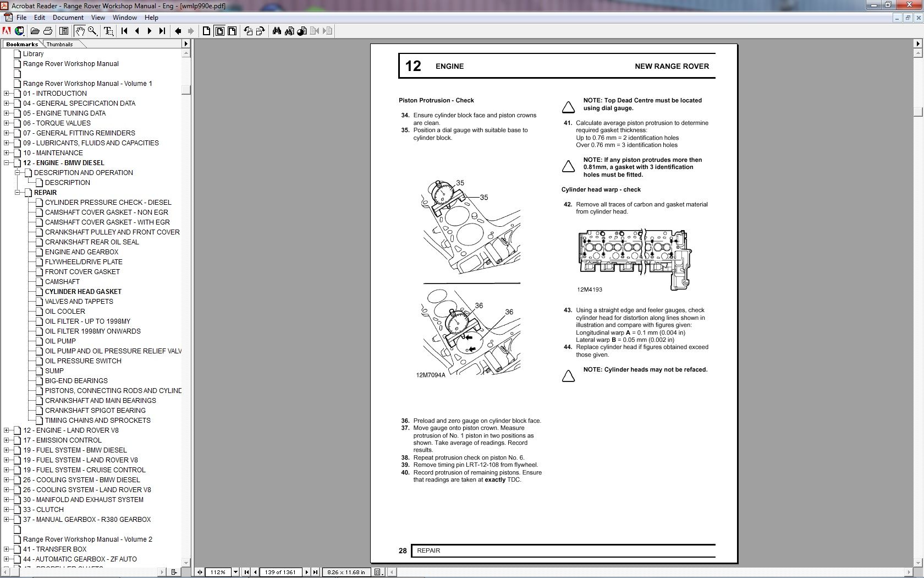Image resolution: width=924 pixels, height=578 pixels.
Task: Click the Search index binoculars icon
Action: point(289,31)
